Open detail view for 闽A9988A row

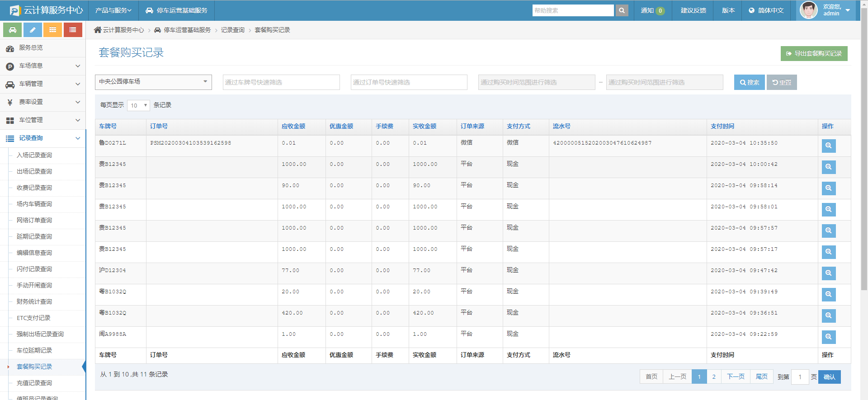click(x=828, y=337)
